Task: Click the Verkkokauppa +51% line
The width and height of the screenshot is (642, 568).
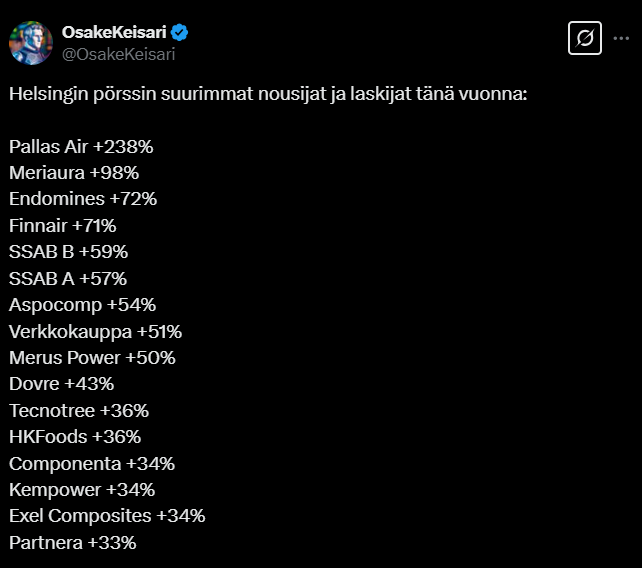Action: click(x=95, y=332)
